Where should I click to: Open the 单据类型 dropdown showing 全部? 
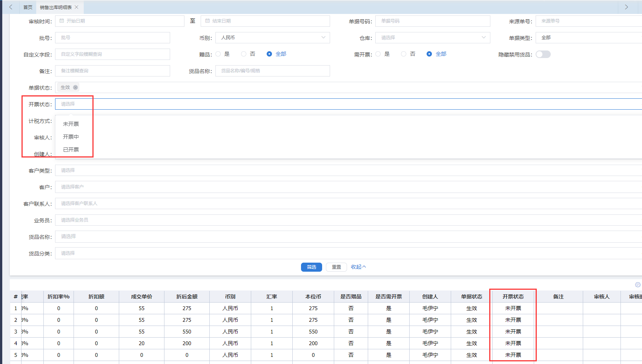pyautogui.click(x=589, y=38)
